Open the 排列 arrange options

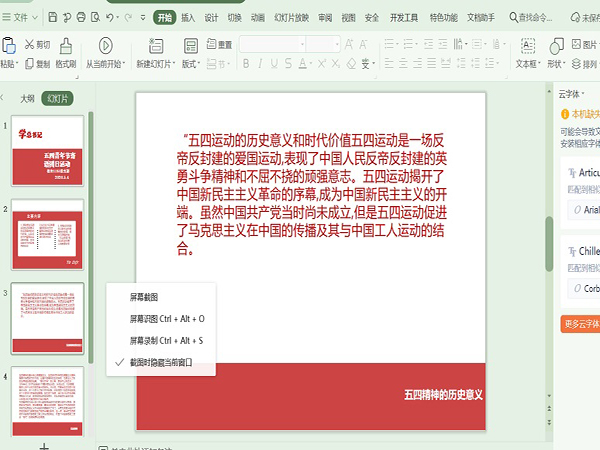tap(585, 64)
